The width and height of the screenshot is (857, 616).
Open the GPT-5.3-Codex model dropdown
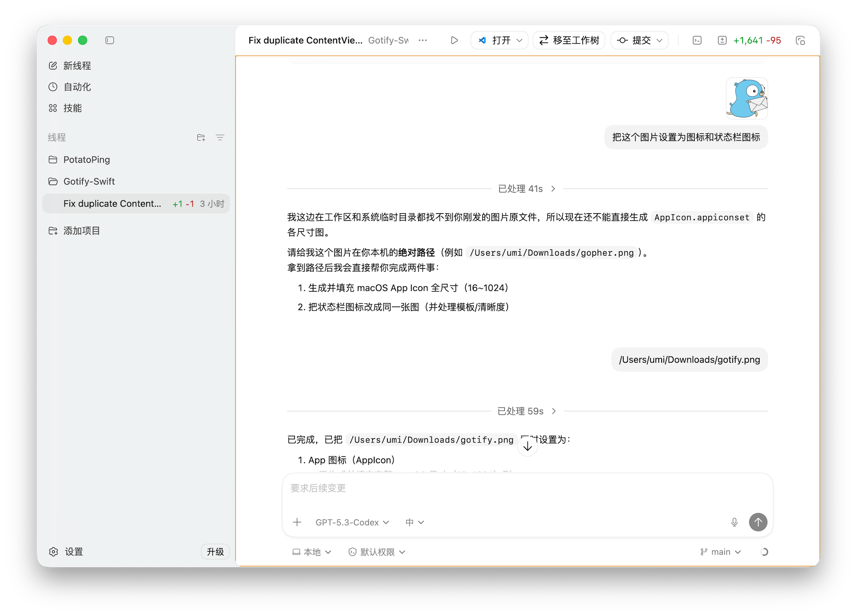[x=351, y=522]
